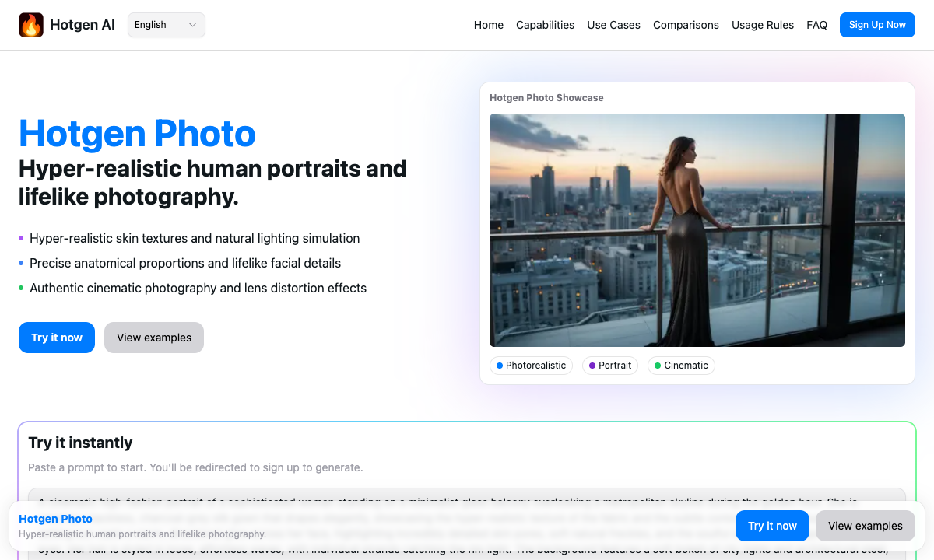
Task: View the Usage Rules page
Action: click(762, 25)
